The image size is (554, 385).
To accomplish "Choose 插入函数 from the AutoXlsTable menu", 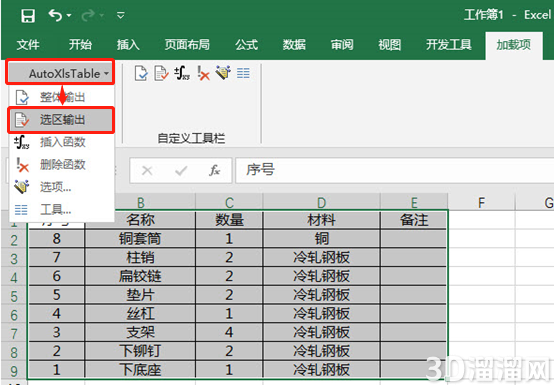I will click(x=62, y=142).
